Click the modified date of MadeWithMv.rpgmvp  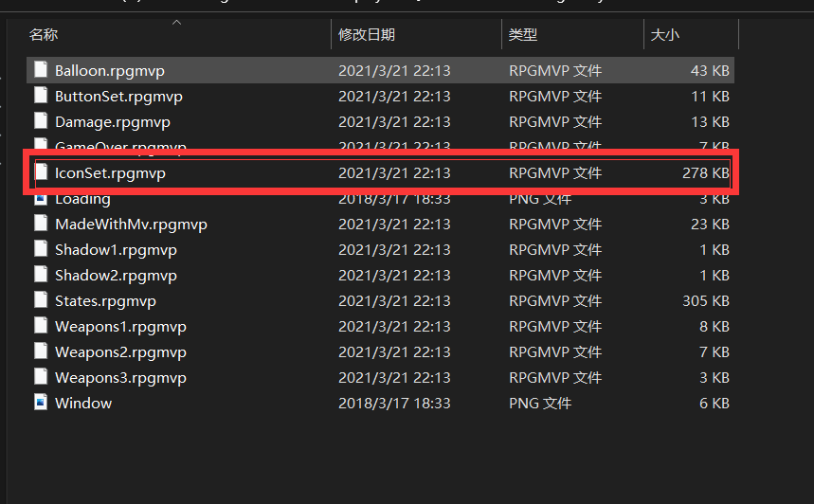pyautogui.click(x=394, y=225)
